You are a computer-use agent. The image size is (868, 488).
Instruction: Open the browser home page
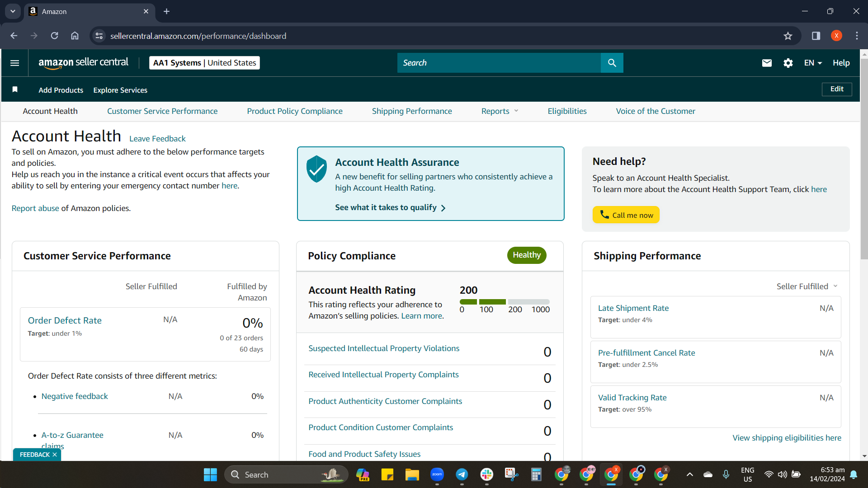pyautogui.click(x=75, y=36)
